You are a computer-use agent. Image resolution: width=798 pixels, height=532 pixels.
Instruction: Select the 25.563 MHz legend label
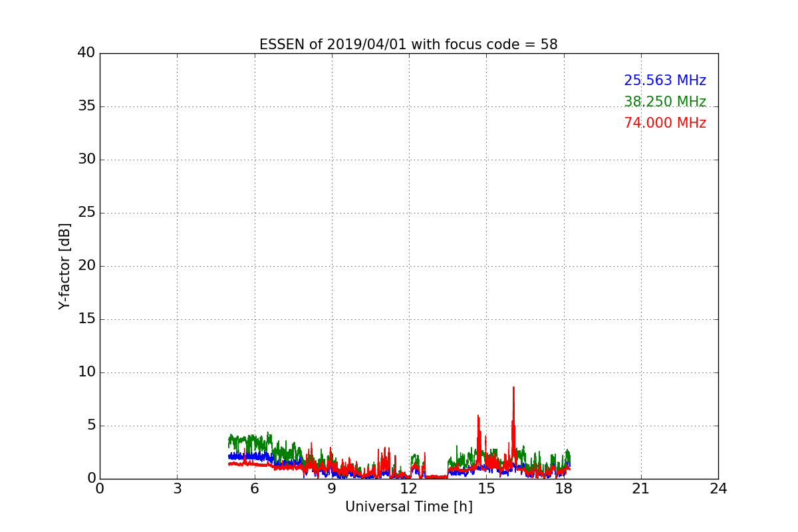pos(665,80)
